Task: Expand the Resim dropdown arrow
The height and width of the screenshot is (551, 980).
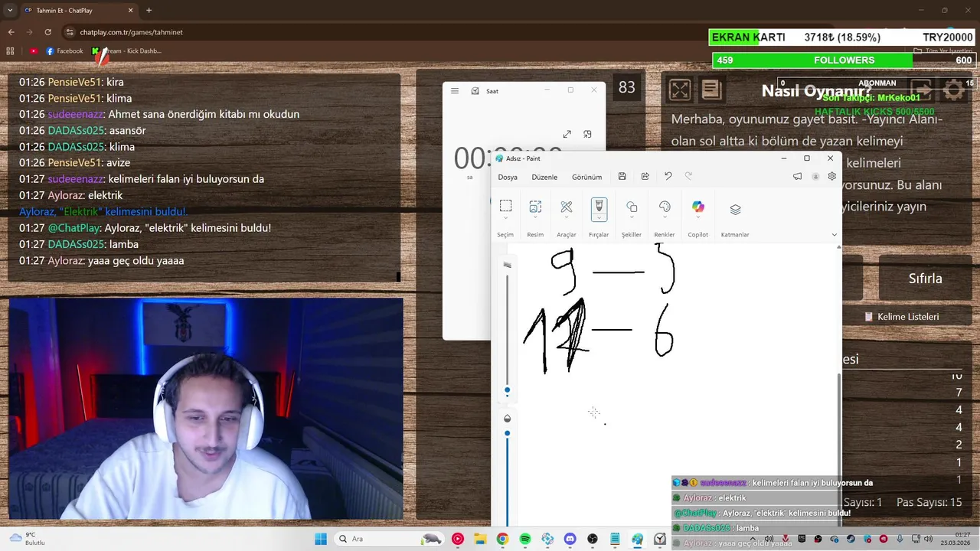Action: [x=535, y=219]
